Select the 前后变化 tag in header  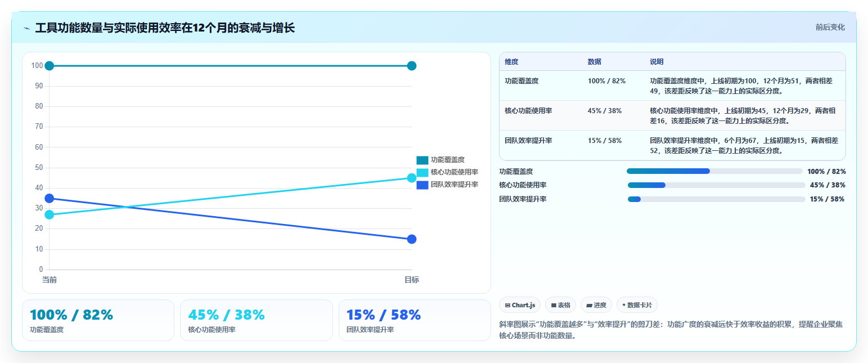(830, 27)
